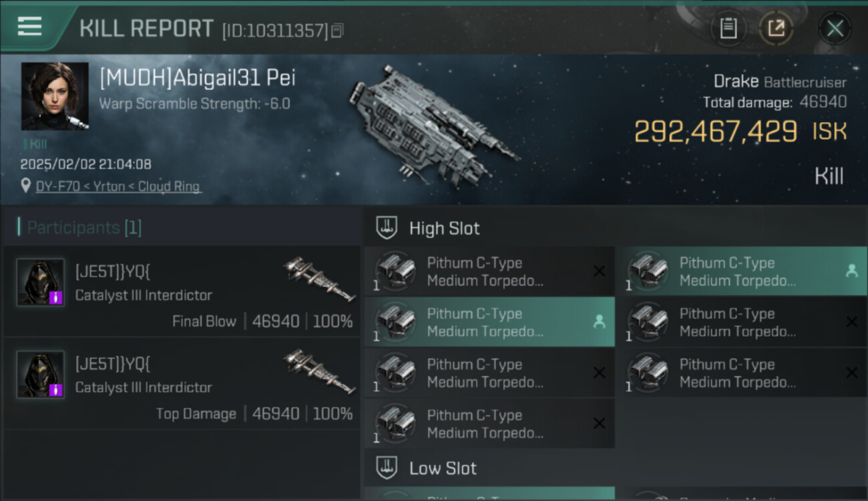Click the Yrton constellation link
Screen dimensions: 868x501
[110, 186]
